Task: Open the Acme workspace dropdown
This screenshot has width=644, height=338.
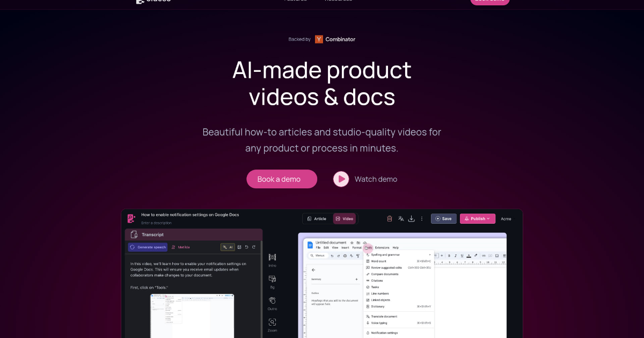Action: tap(506, 218)
